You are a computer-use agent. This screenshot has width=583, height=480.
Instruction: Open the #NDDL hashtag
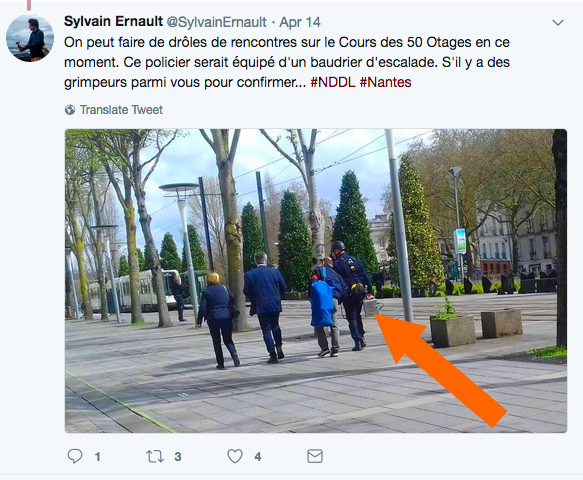(x=333, y=82)
